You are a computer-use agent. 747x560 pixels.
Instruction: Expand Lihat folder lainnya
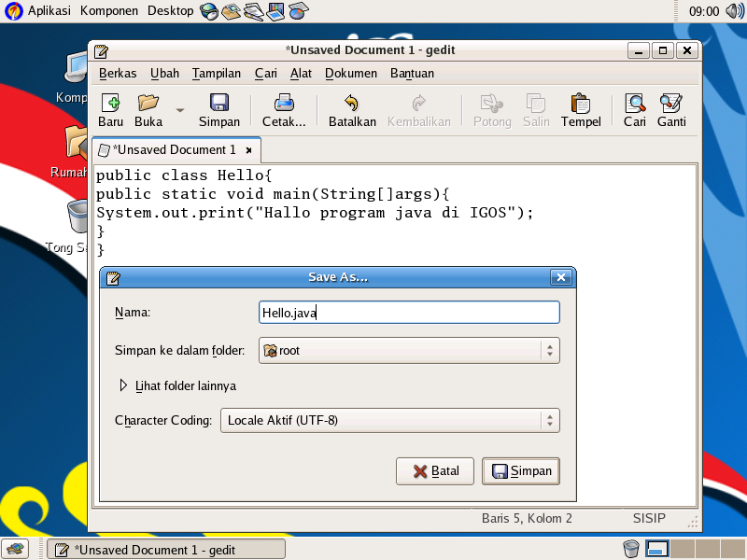click(x=177, y=385)
